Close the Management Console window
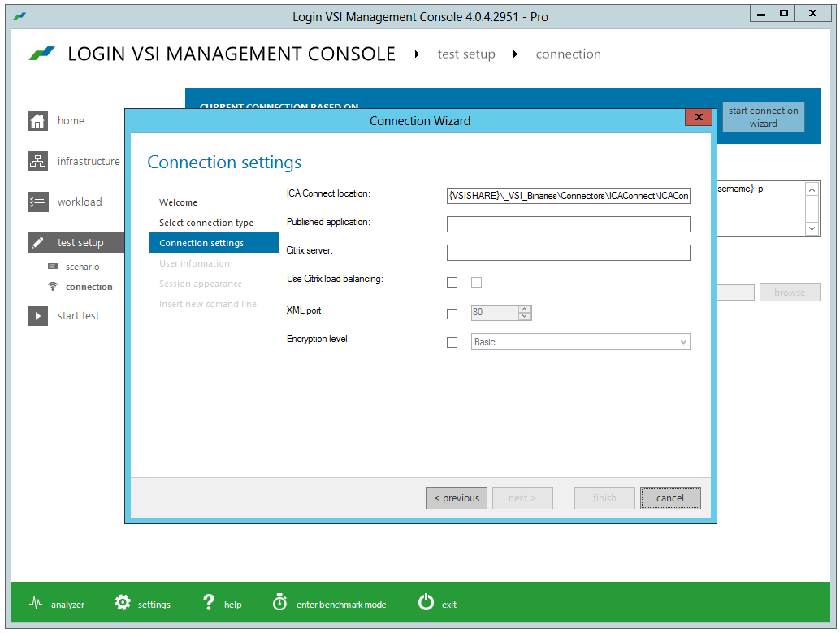Viewport: 840px width, 633px height. (x=812, y=13)
